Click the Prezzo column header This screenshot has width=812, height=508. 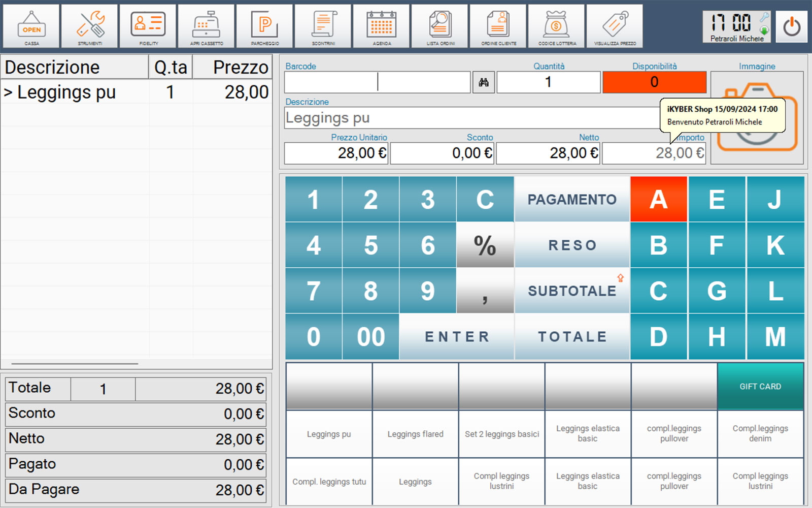pos(233,67)
